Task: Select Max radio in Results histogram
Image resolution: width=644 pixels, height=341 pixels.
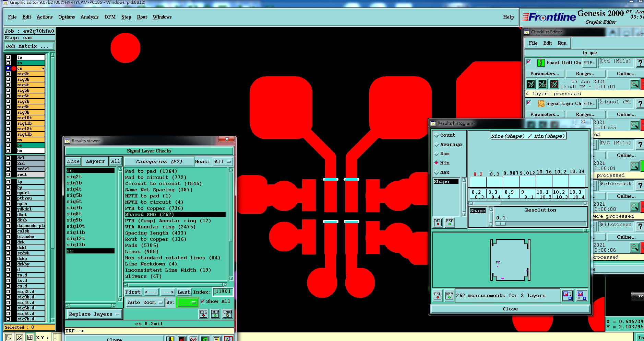Action: point(437,172)
